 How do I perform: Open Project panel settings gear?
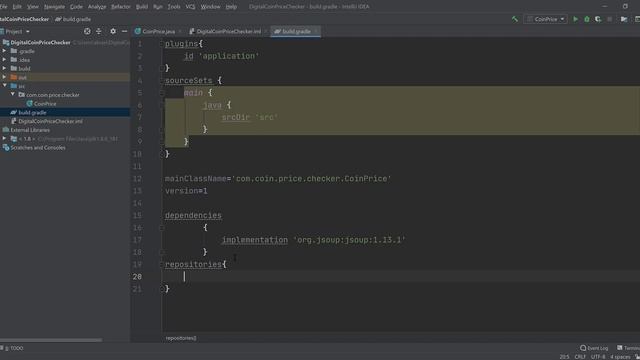click(113, 31)
